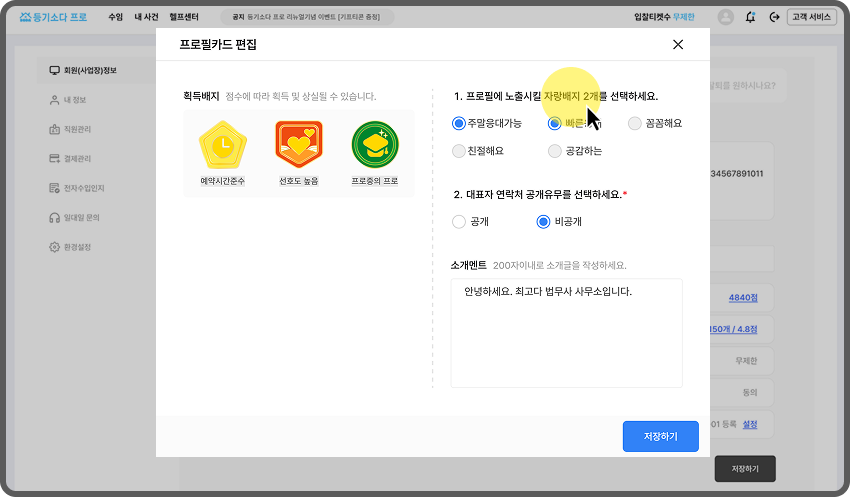Viewport: 850px width, 497px height.
Task: Open the notifications bell icon
Action: pyautogui.click(x=750, y=17)
